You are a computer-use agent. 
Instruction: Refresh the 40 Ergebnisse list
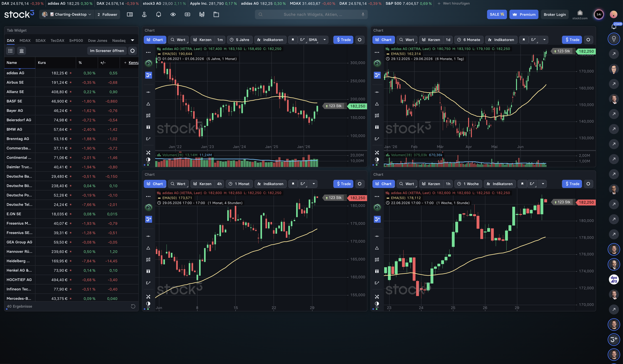pyautogui.click(x=133, y=306)
